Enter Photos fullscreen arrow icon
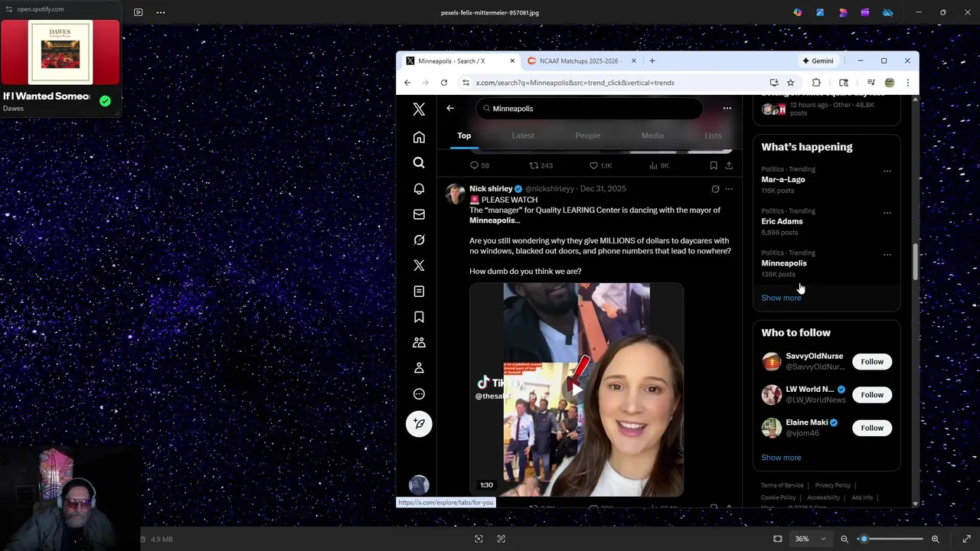 tap(967, 539)
